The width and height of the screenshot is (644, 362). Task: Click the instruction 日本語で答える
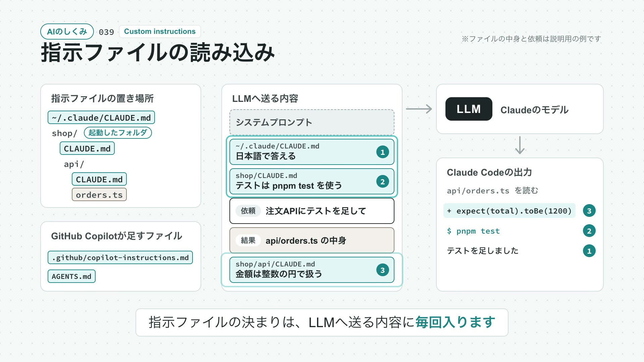(266, 156)
